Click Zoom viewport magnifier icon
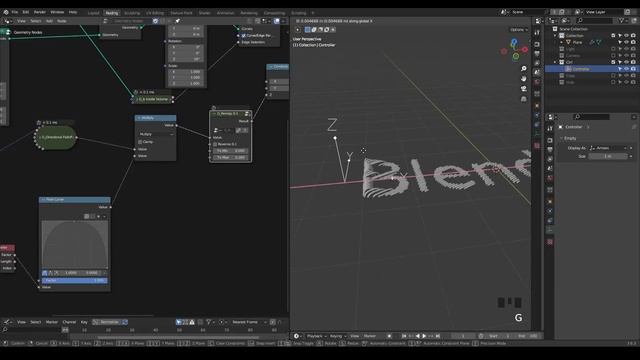640x360 pixels. pyautogui.click(x=524, y=69)
